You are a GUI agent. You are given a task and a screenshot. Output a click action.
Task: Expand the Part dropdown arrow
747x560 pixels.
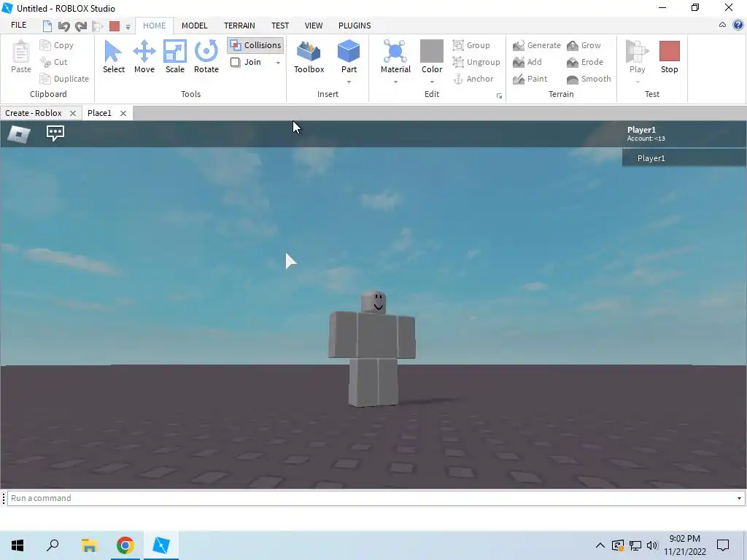[x=349, y=82]
